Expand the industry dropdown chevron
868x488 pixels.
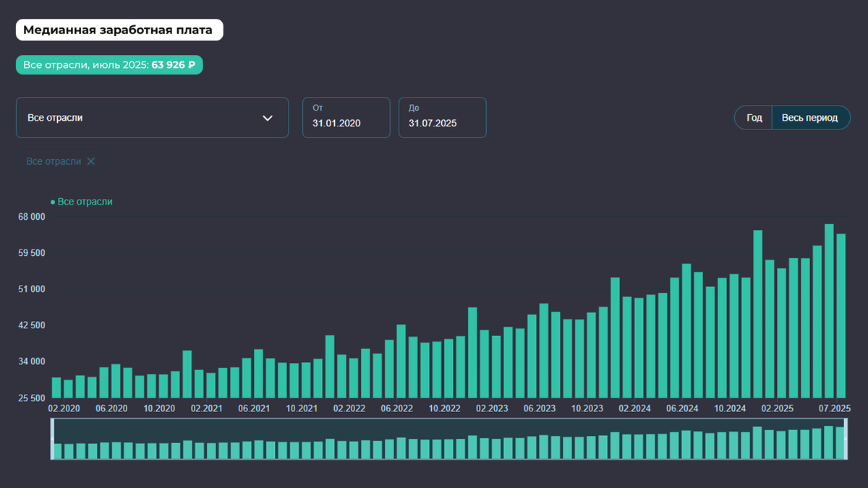click(x=268, y=118)
